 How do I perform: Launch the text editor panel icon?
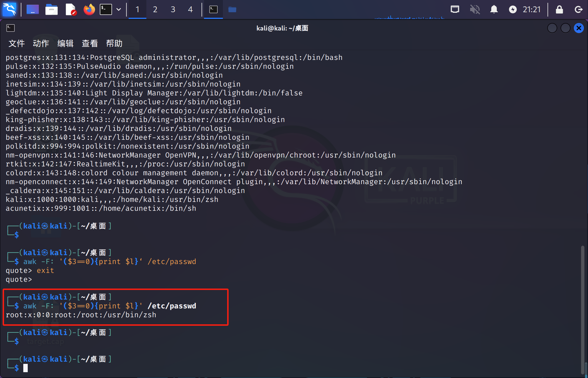pos(70,9)
